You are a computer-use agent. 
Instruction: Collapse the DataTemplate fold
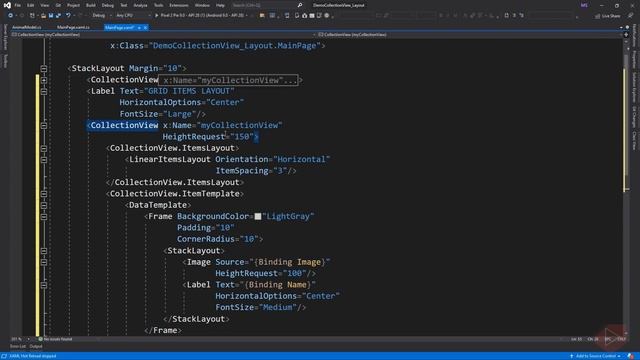(x=44, y=205)
